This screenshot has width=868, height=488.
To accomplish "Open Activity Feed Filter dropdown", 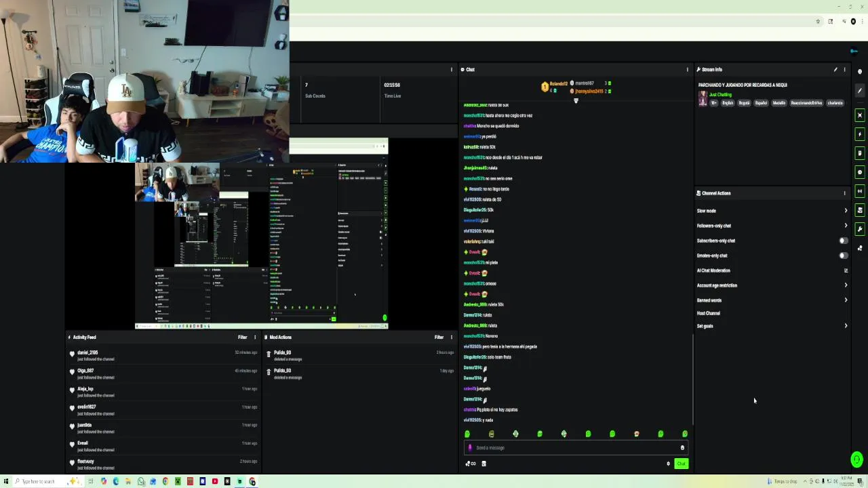I will click(242, 337).
